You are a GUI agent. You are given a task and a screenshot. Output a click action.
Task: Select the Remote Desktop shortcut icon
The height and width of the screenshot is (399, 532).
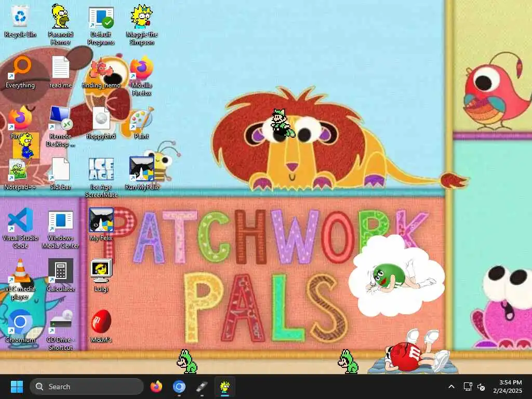pos(60,127)
